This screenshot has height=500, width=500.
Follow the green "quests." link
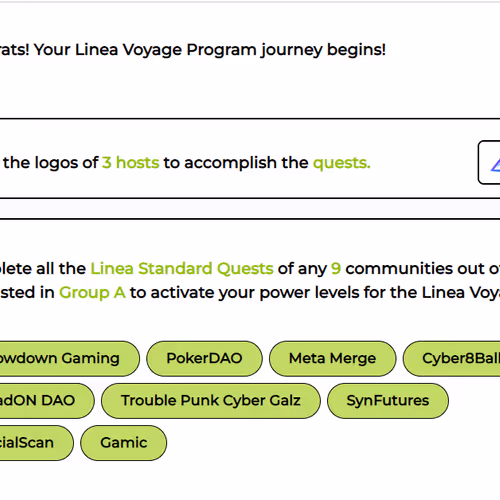(x=342, y=163)
